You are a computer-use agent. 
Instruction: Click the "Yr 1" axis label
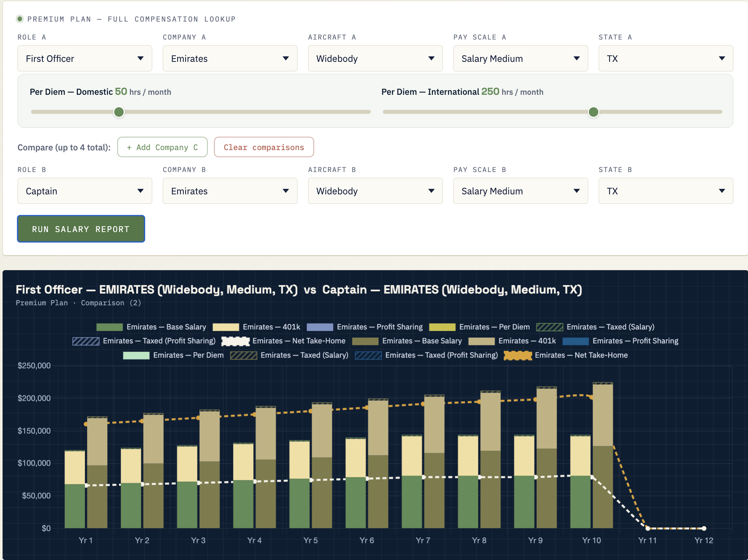(86, 540)
